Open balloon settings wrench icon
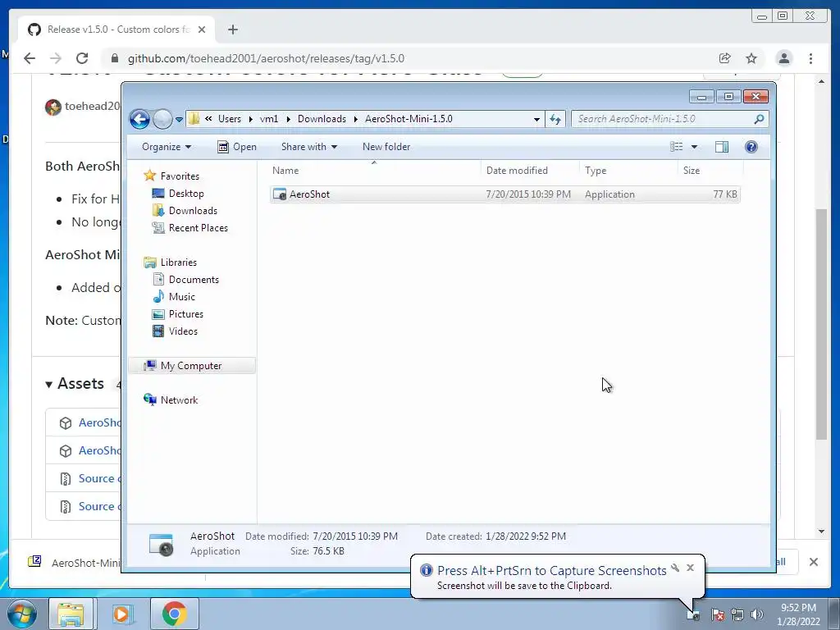Image resolution: width=840 pixels, height=630 pixels. point(675,568)
